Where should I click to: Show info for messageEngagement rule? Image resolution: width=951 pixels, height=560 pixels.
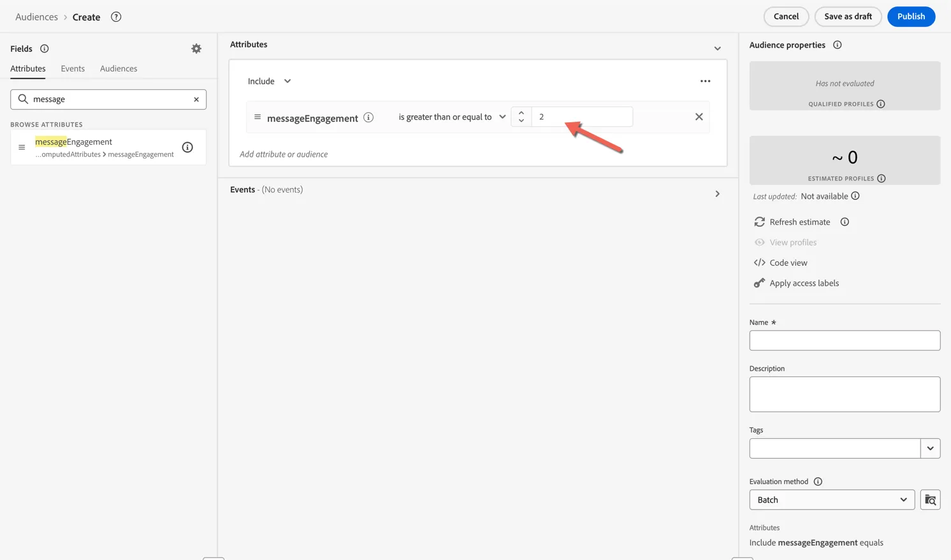pyautogui.click(x=368, y=117)
